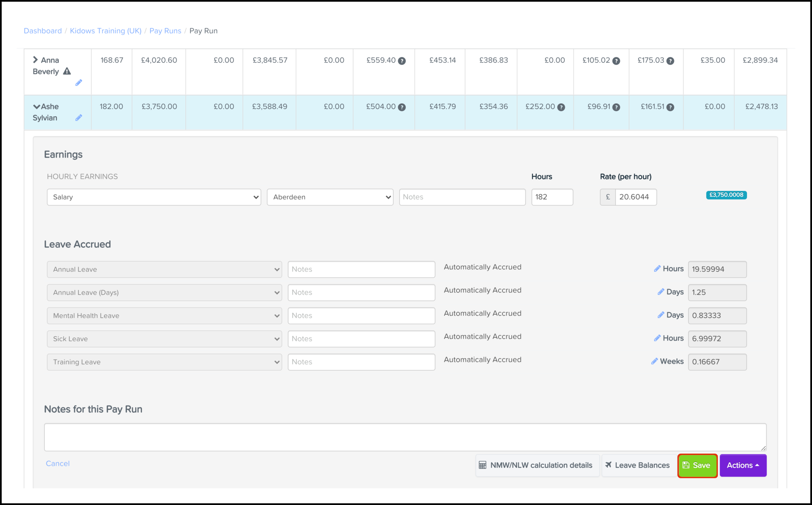Open Dashboard breadcrumb link
This screenshot has width=812, height=505.
[43, 31]
